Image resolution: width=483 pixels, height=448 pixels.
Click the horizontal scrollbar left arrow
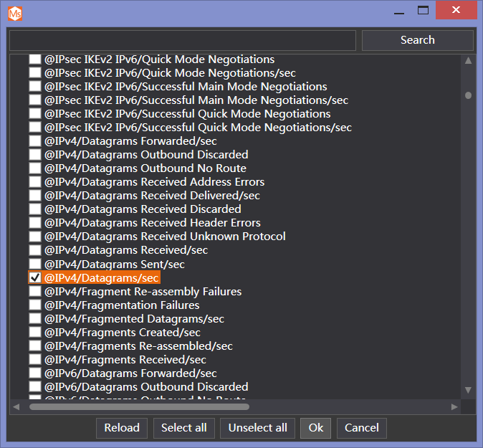pos(16,406)
